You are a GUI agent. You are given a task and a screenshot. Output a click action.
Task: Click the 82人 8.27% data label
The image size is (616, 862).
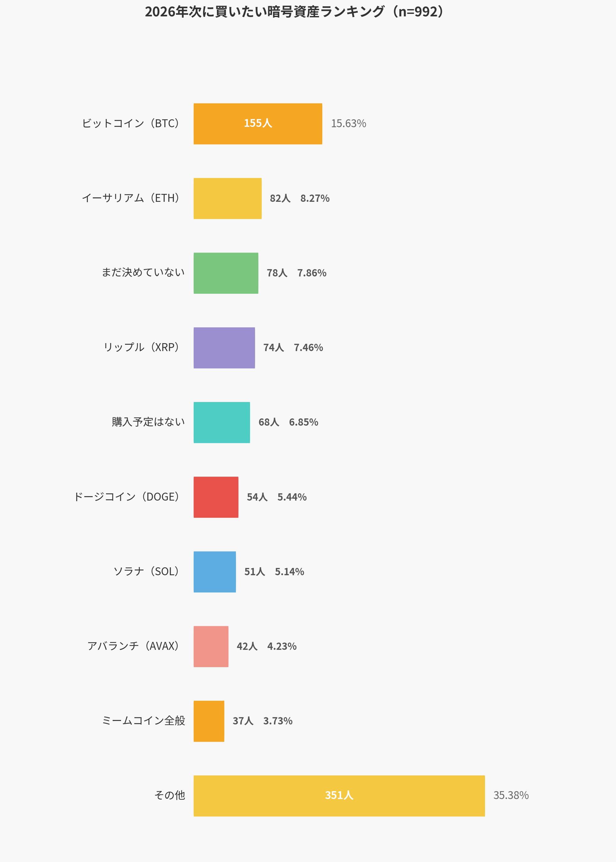tap(299, 198)
